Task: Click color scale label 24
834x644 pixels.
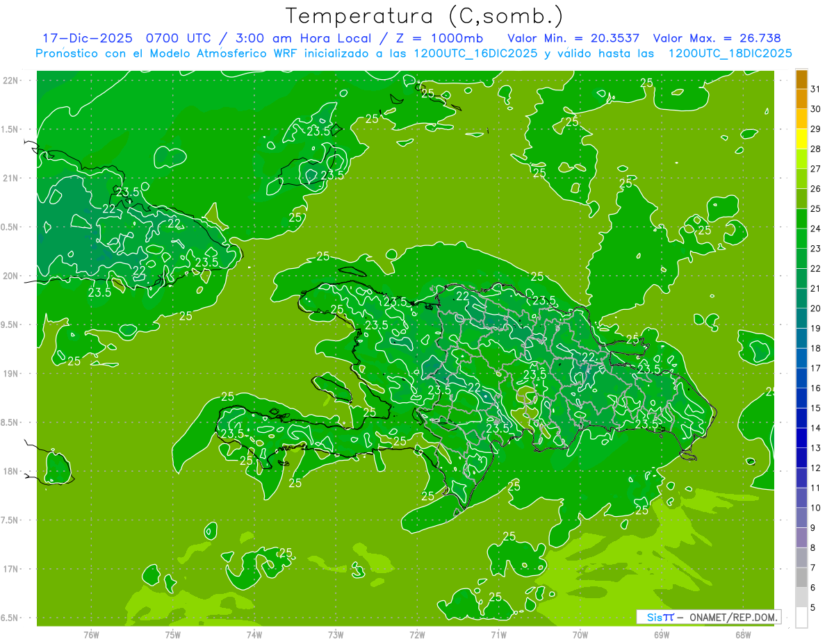Action: (x=815, y=229)
